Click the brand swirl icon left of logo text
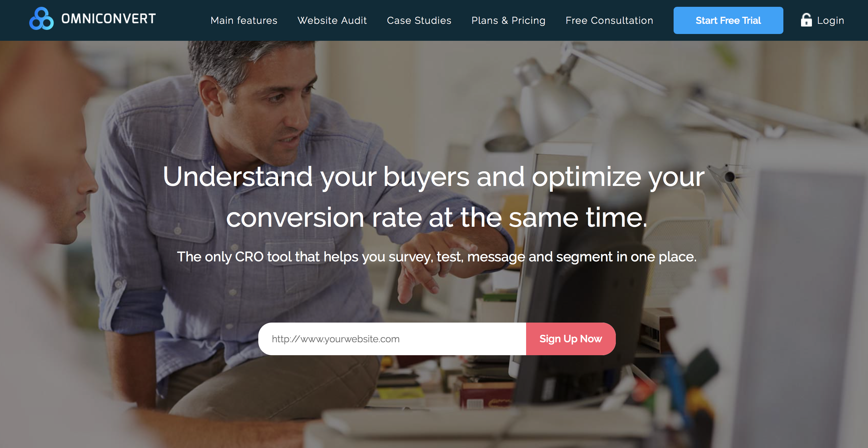 (x=42, y=19)
